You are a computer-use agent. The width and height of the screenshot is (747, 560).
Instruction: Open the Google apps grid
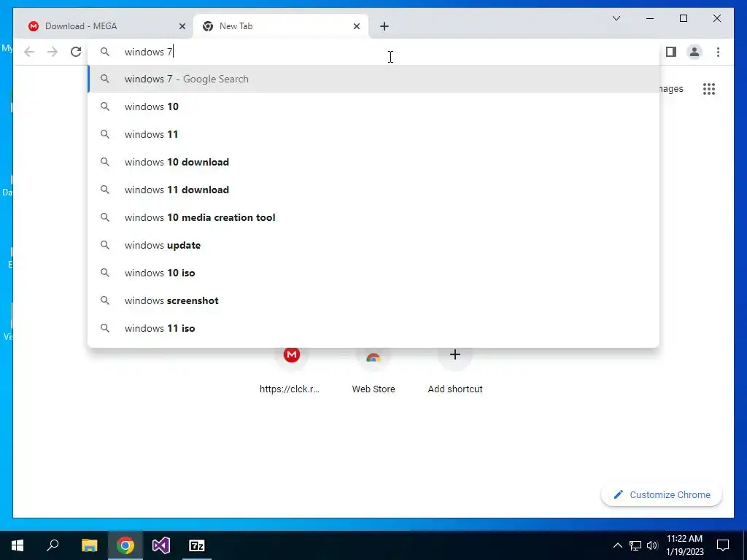[x=709, y=89]
